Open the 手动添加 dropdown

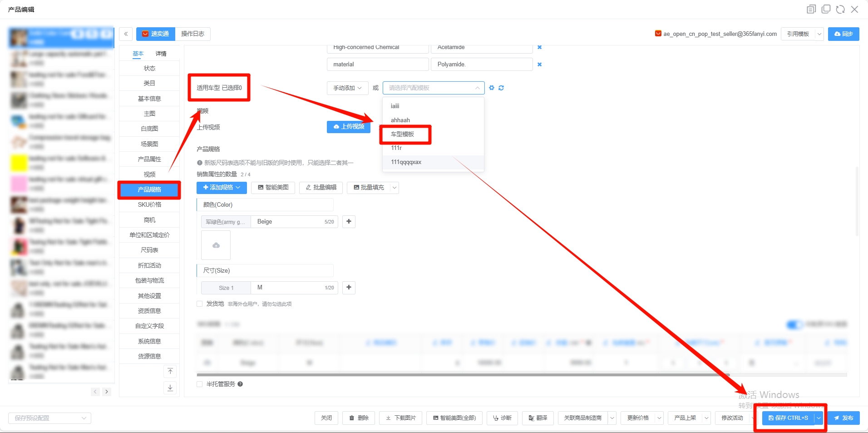click(x=347, y=88)
